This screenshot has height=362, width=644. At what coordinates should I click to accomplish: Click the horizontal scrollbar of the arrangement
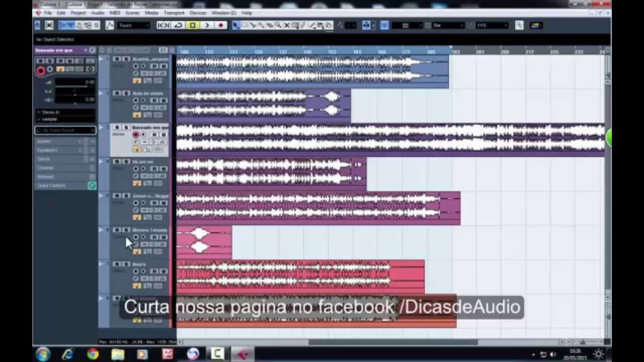point(393,342)
